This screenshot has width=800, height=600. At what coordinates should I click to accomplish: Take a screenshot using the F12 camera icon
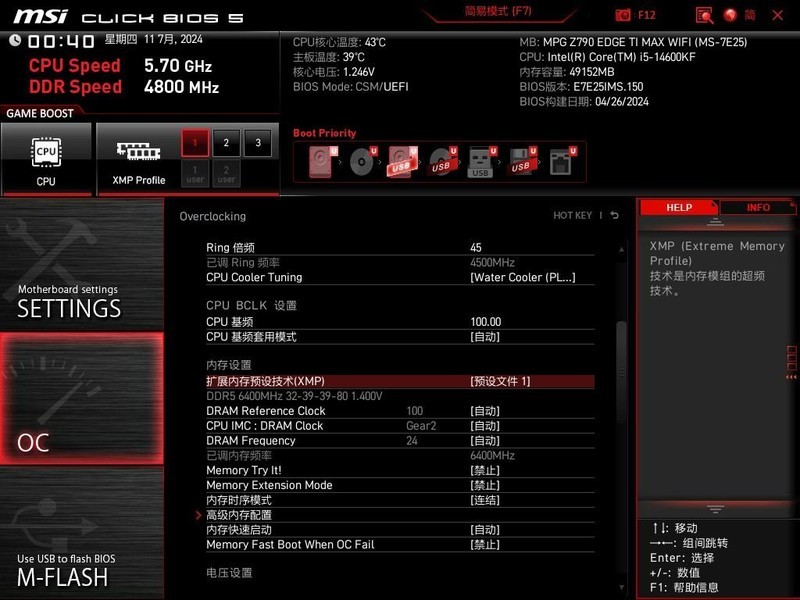[625, 14]
